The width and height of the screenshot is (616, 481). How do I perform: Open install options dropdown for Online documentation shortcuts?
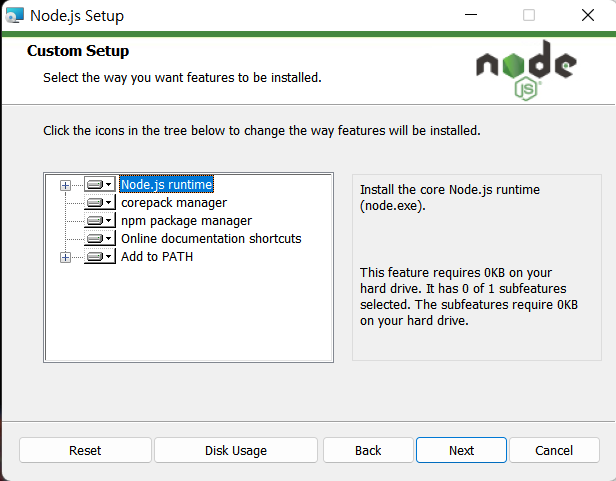pyautogui.click(x=100, y=239)
